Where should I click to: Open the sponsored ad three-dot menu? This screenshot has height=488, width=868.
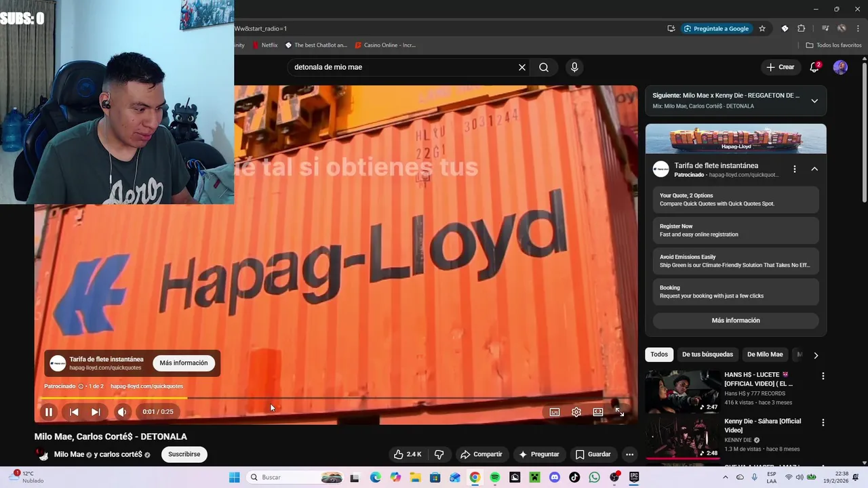point(795,169)
